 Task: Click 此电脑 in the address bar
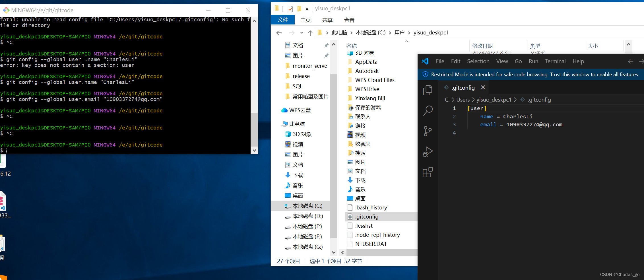[x=339, y=33]
